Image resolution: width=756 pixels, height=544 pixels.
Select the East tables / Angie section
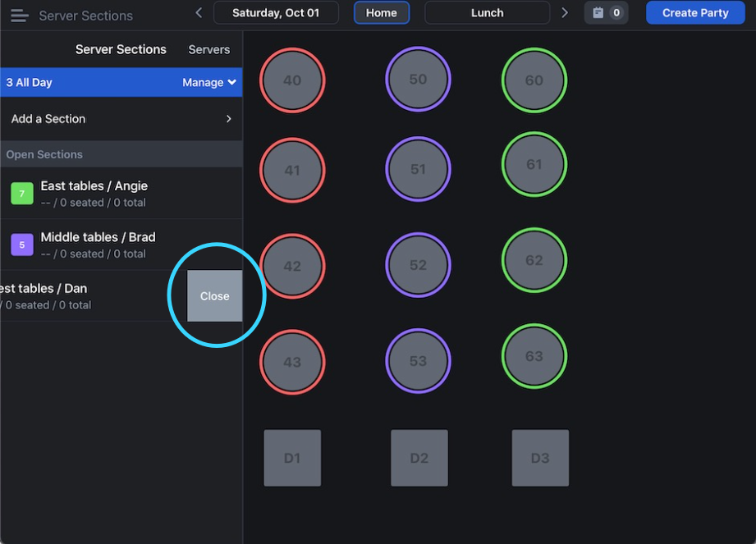click(x=121, y=193)
